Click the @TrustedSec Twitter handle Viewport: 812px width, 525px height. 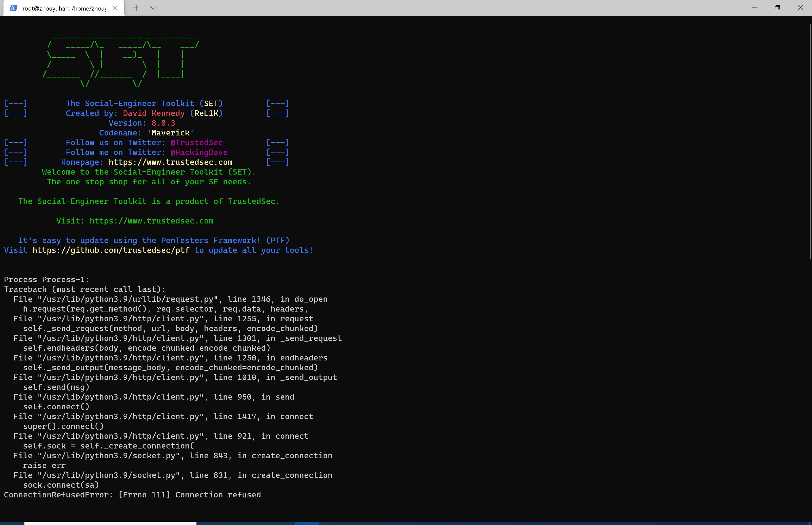pyautogui.click(x=196, y=142)
